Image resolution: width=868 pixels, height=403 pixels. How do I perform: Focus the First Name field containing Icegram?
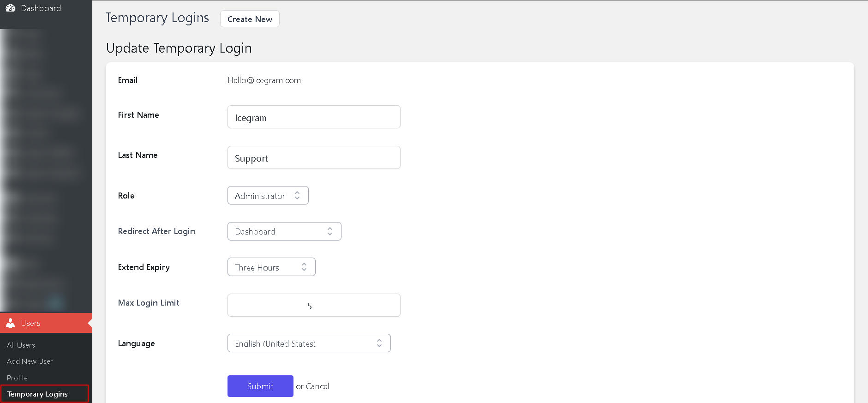tap(314, 117)
